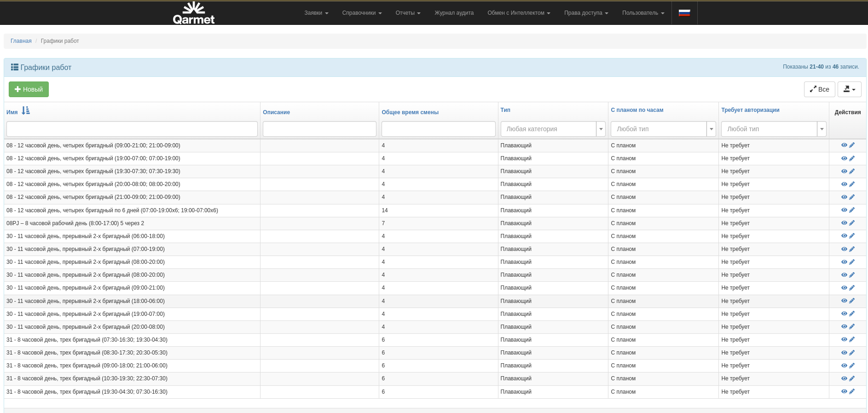Open the export icon dropdown button

tap(849, 89)
